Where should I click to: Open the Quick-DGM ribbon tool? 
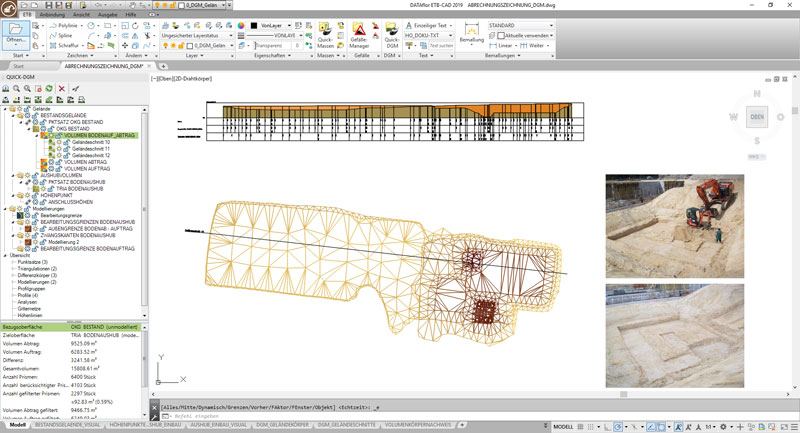coord(391,35)
